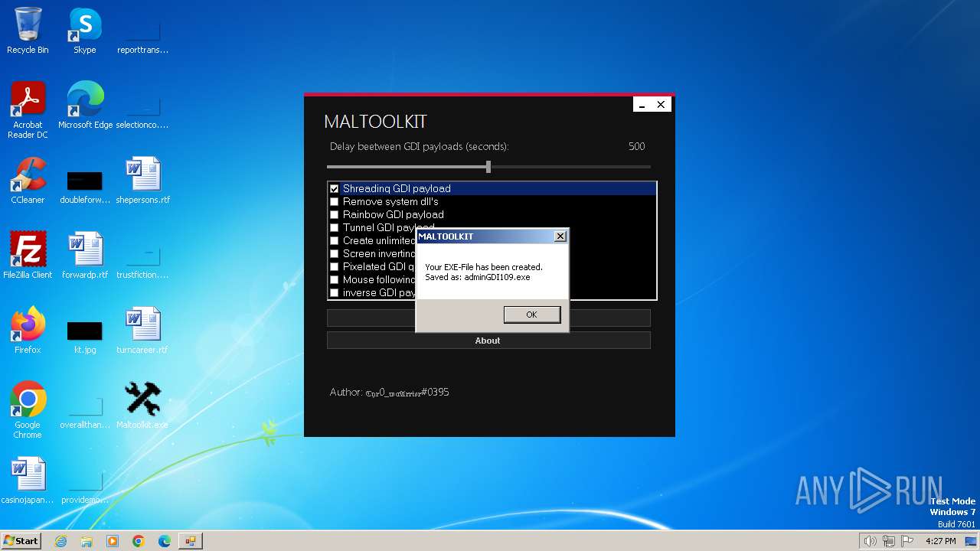The height and width of the screenshot is (551, 980).
Task: Minimize the MALTOOLKIT main window
Action: pyautogui.click(x=642, y=105)
